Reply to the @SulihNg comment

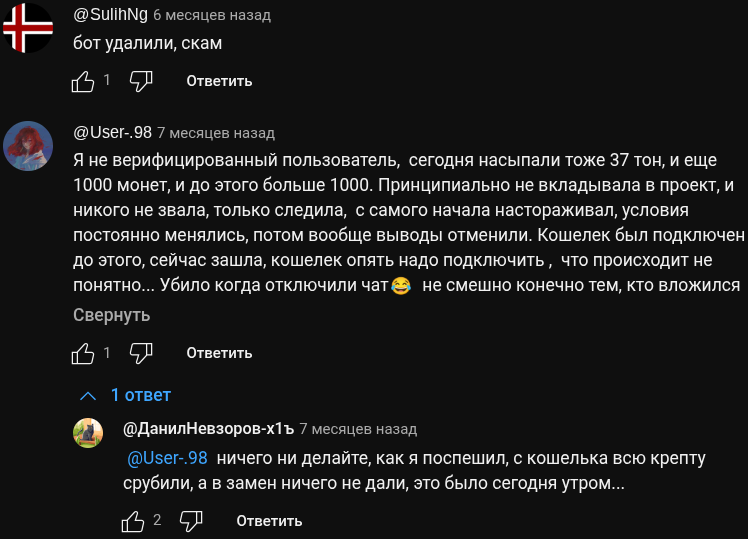219,81
